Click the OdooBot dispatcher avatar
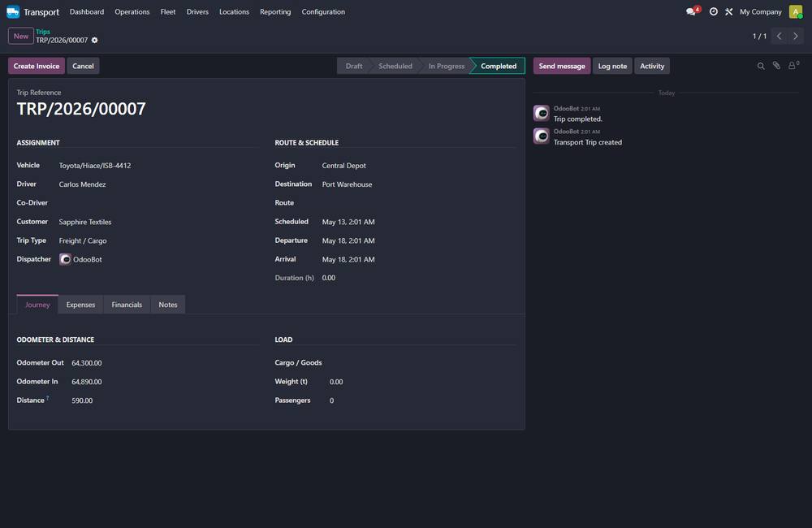This screenshot has height=528, width=812. pos(65,259)
